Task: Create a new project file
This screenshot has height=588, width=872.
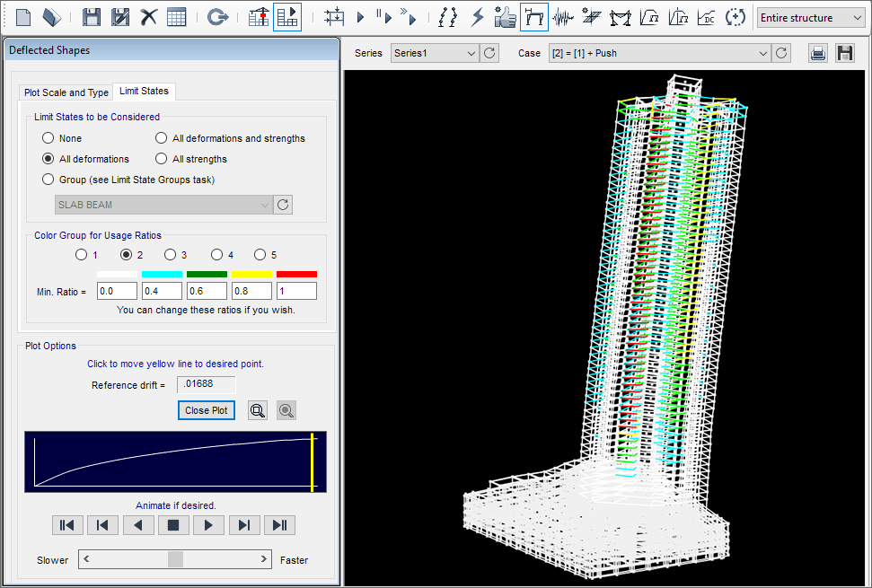Action: click(22, 16)
